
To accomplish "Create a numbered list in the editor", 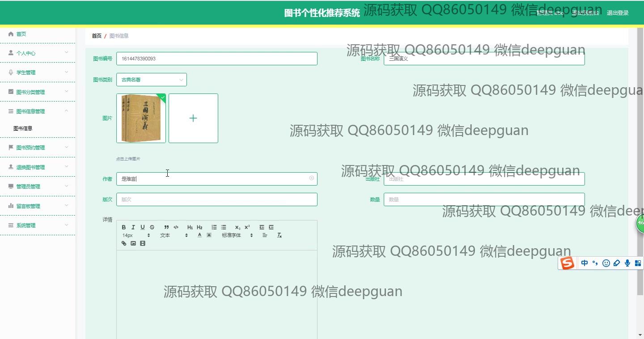I will point(214,227).
